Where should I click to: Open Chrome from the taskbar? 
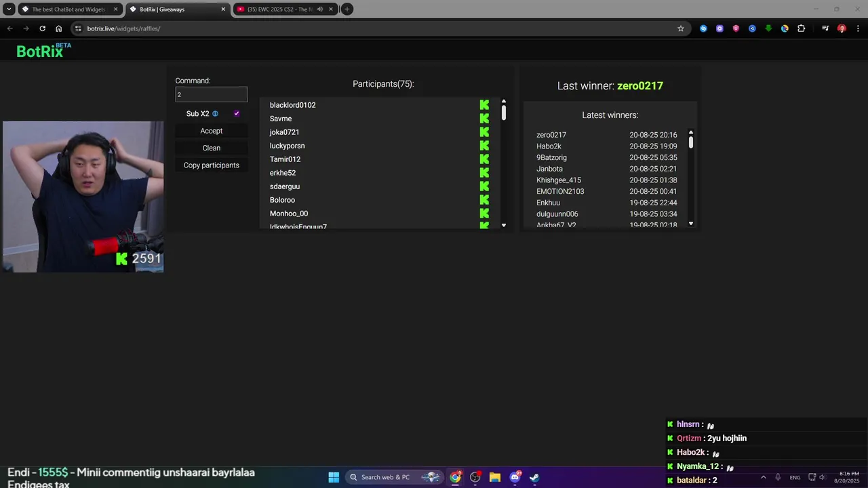click(456, 477)
